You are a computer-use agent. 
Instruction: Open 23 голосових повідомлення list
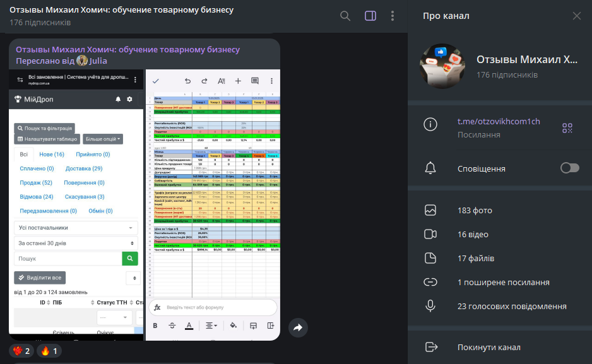coord(511,307)
